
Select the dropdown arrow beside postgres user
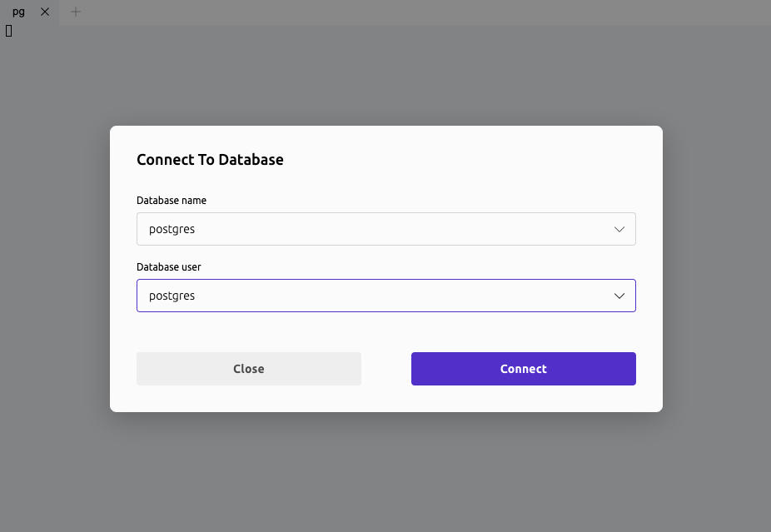pyautogui.click(x=619, y=296)
